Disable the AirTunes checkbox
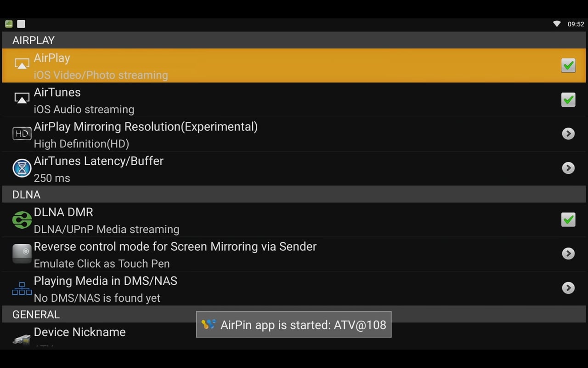 click(x=568, y=100)
